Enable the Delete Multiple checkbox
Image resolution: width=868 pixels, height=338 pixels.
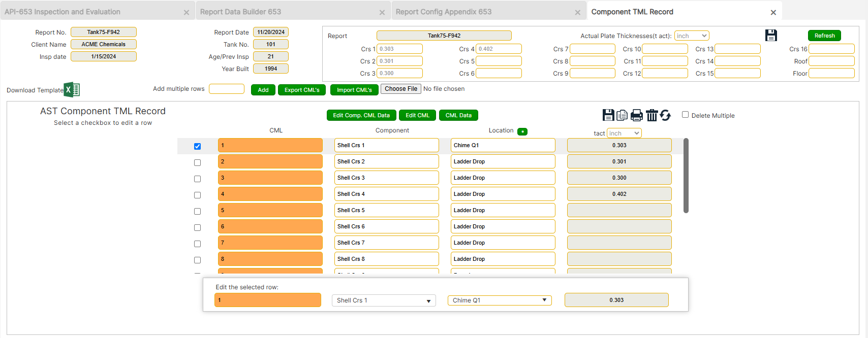click(685, 115)
